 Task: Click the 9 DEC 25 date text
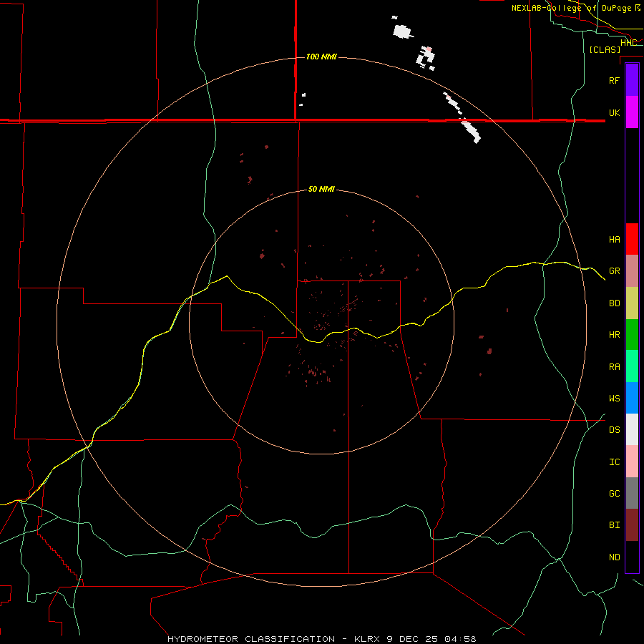tap(412, 639)
